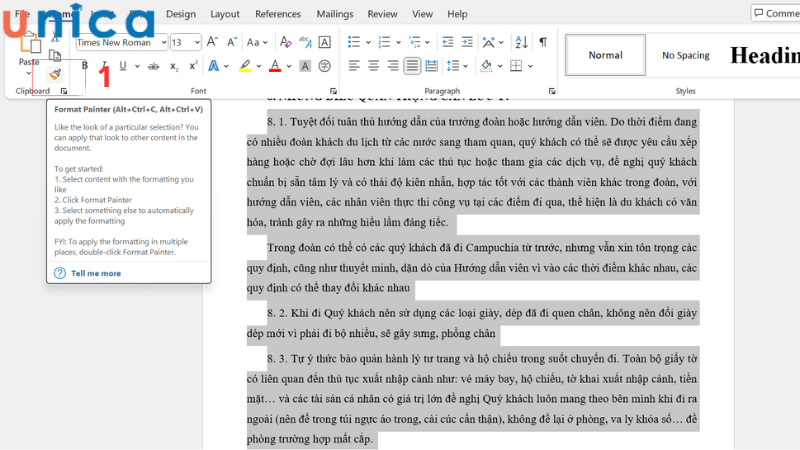Apply the No Spacing style

tap(685, 55)
